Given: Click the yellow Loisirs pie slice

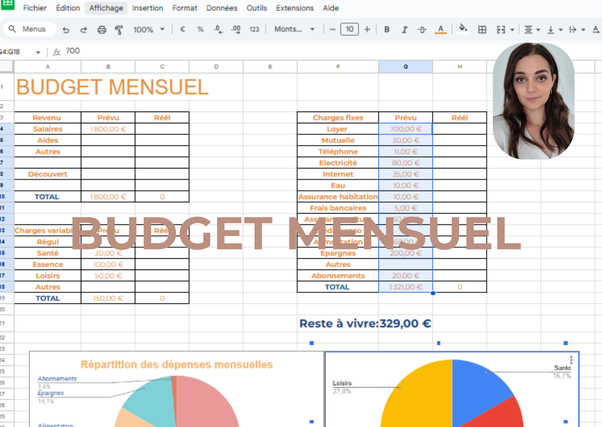Looking at the screenshot, I should [x=417, y=396].
